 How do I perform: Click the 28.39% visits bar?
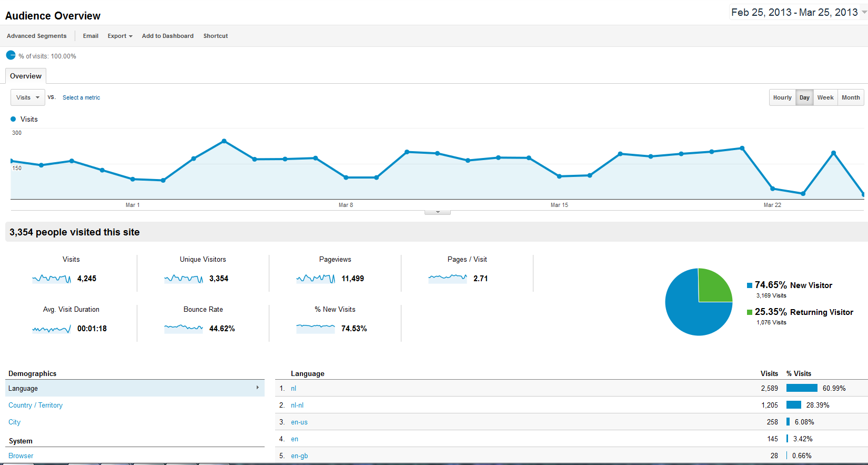tap(794, 405)
